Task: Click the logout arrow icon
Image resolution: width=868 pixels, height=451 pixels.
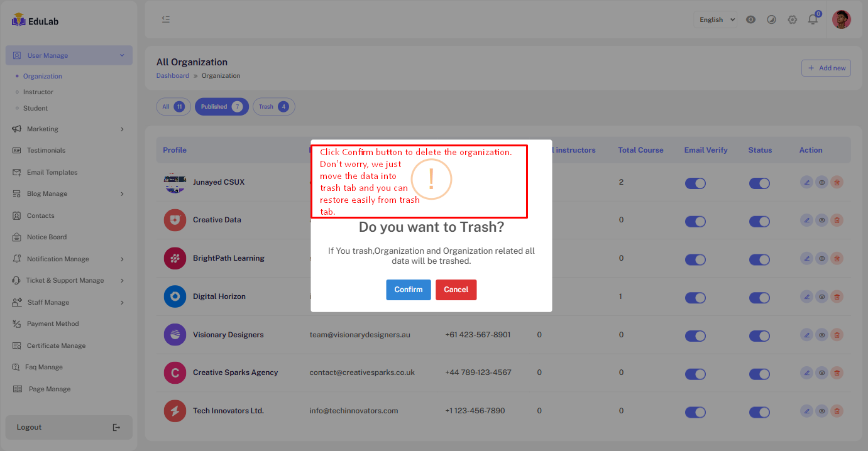Action: pos(116,427)
